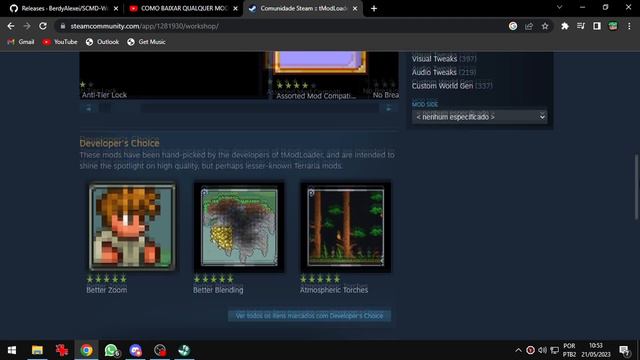Open WhatsApp from taskbar
Viewport: 640px width, 360px height.
point(111,350)
